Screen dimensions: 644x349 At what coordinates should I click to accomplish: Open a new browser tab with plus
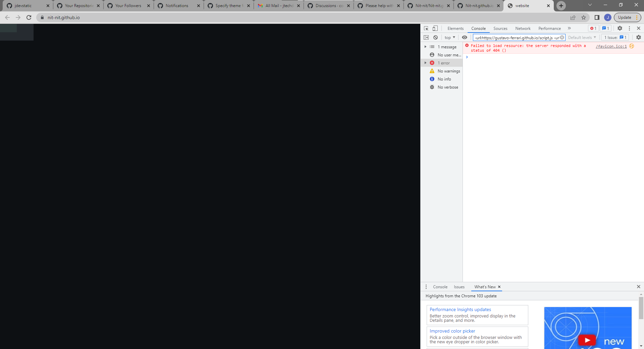(561, 6)
